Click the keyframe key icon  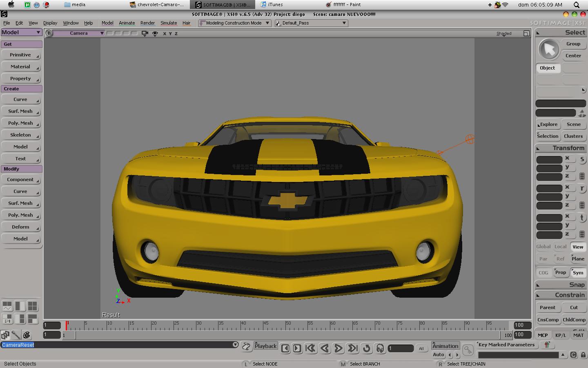[x=468, y=350]
